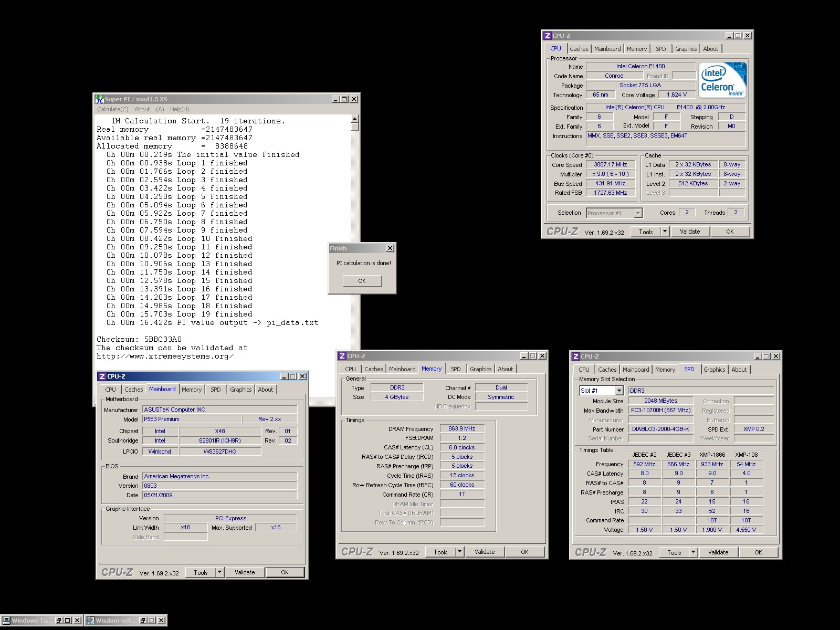Click OK in the SPD window
This screenshot has width=840, height=630.
pyautogui.click(x=758, y=552)
